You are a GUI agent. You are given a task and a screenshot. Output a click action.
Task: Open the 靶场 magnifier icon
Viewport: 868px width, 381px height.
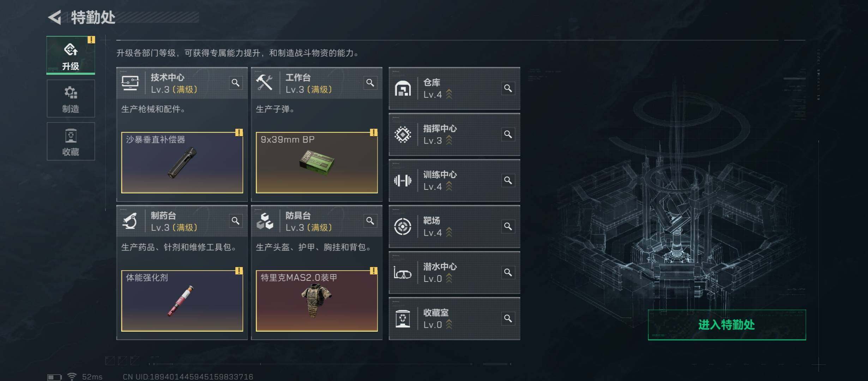[x=508, y=226]
